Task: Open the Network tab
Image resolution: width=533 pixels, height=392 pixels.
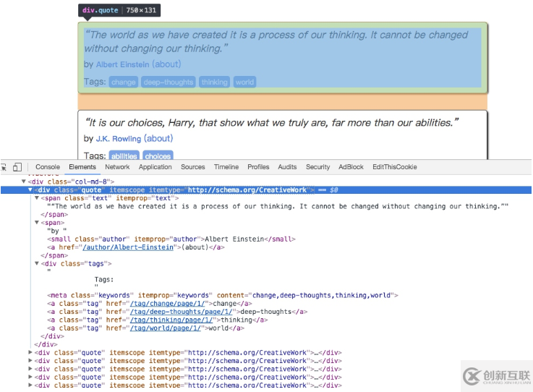Action: coord(117,167)
